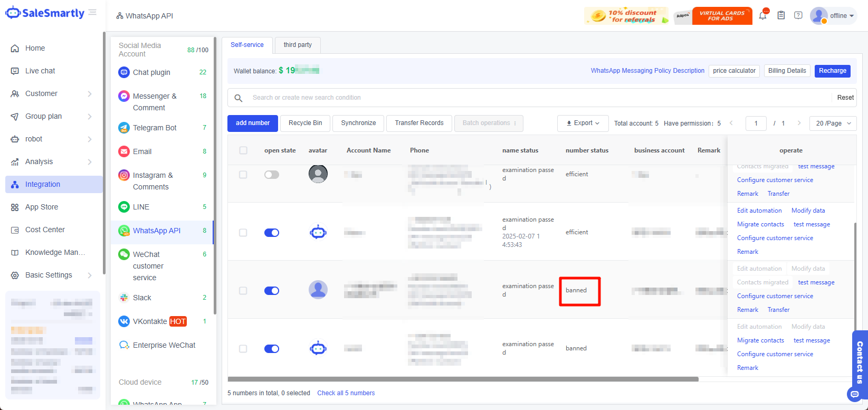Switch to the third party tab

tap(298, 45)
